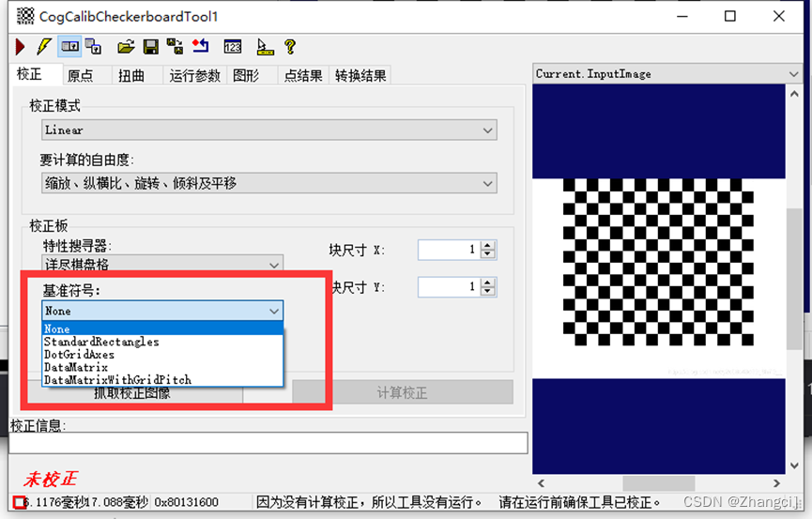Screen dimensions: 812x519
Task: Click the red square status indicator
Action: 20,502
